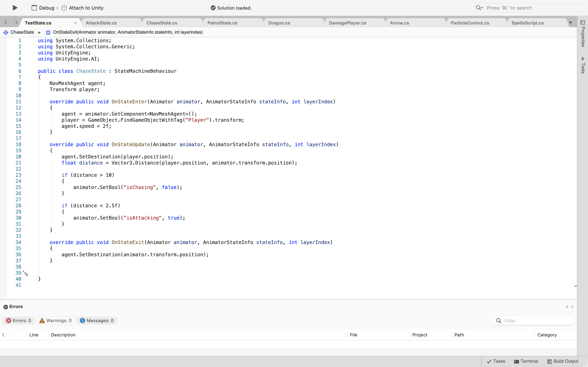Viewport: 588px width, 367px height.
Task: Close the TestState.cs tab
Action: (76, 23)
